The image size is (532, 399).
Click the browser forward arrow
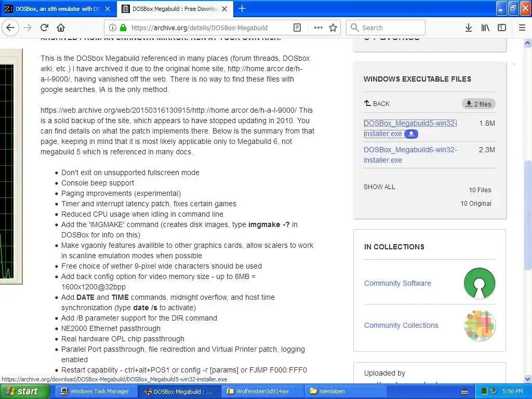coord(28,28)
